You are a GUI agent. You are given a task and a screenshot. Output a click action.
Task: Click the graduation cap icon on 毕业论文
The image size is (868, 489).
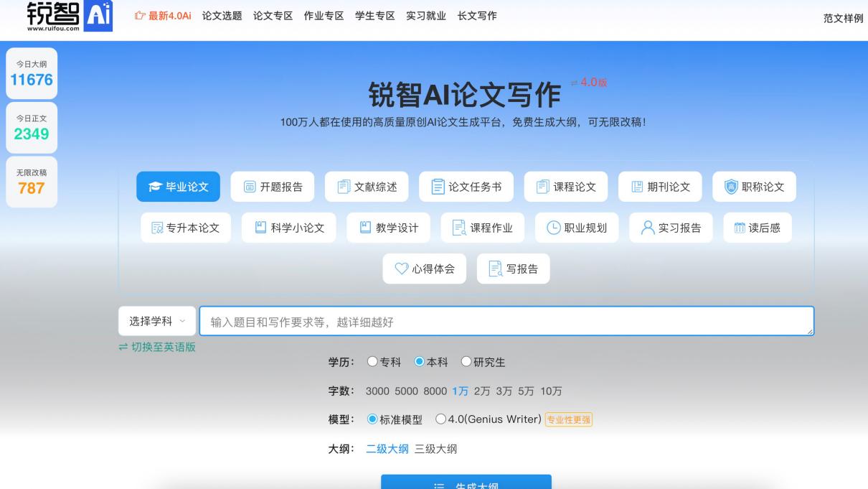(155, 187)
